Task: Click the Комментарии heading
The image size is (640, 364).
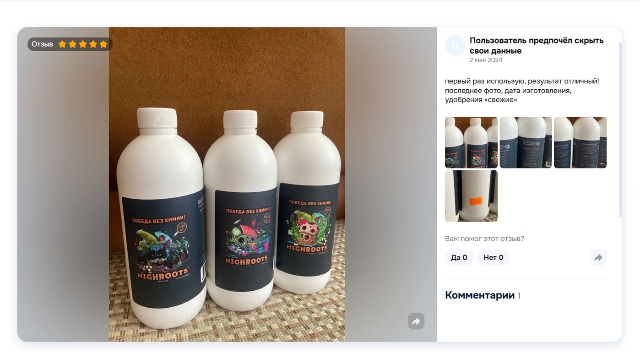Action: pos(480,295)
